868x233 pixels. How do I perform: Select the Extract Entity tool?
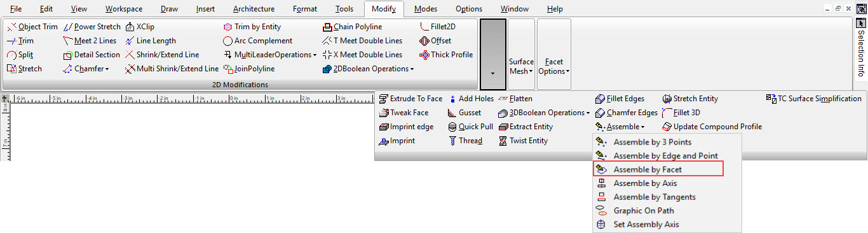tap(526, 127)
